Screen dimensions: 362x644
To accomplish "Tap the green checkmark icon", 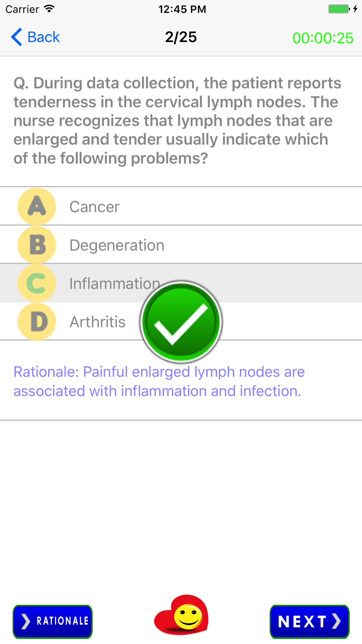I will (181, 322).
